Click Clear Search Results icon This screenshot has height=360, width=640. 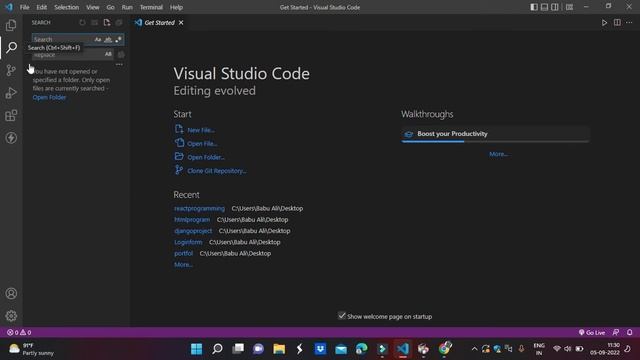[95, 22]
